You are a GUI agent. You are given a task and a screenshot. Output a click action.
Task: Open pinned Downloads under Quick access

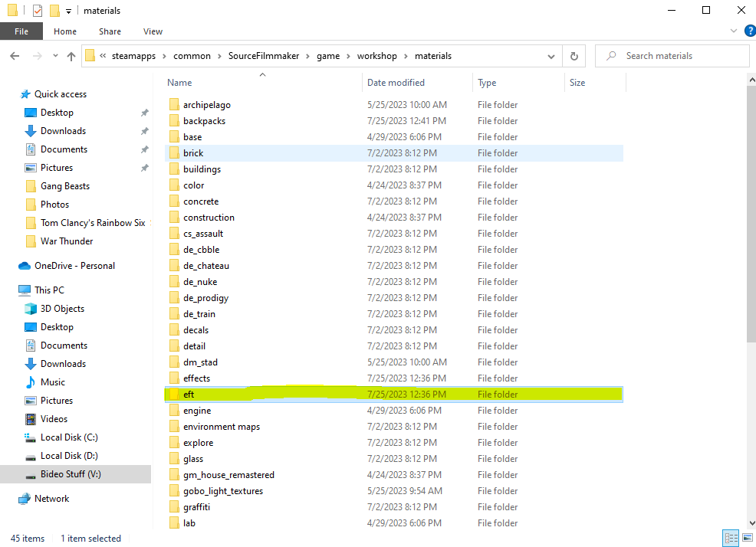point(63,130)
